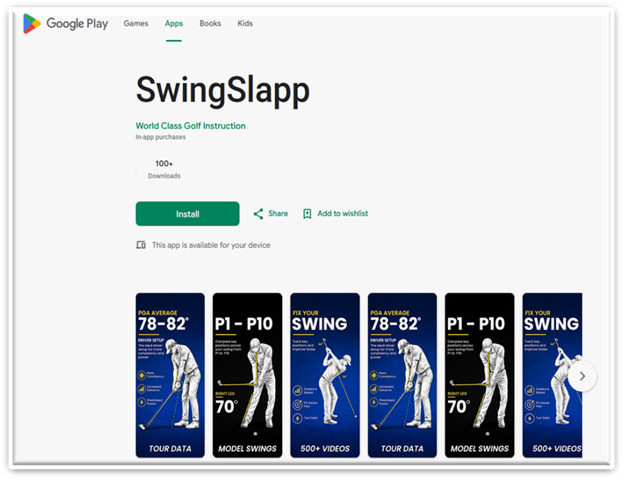This screenshot has height=479, width=623.
Task: Click the next screenshots arrow
Action: pos(582,376)
